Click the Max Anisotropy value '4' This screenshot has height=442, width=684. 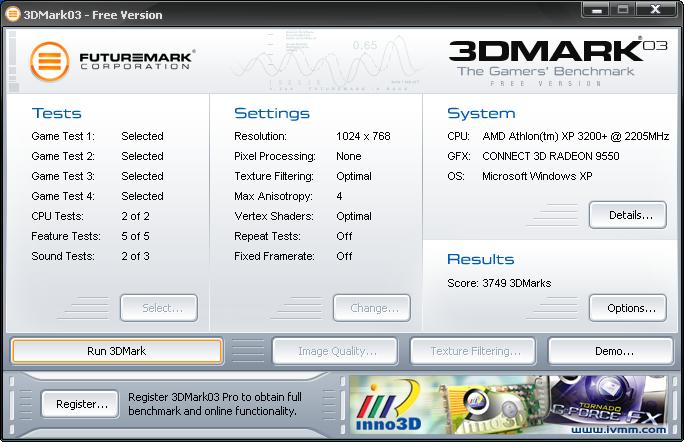[339, 196]
